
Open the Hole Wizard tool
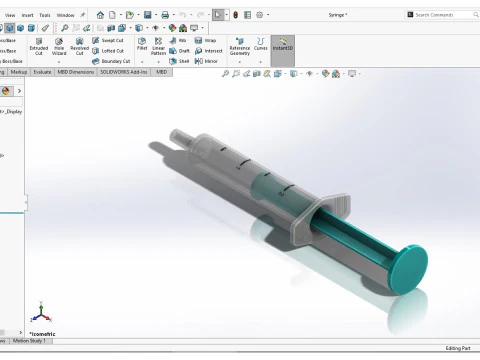[x=59, y=46]
